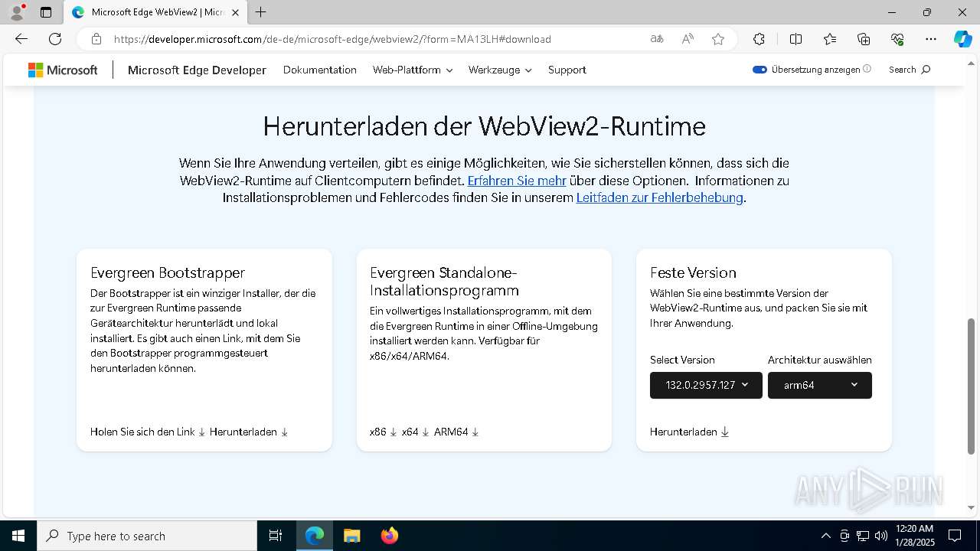Open the Dokumentation menu item
This screenshot has width=980, height=551.
pyautogui.click(x=320, y=70)
